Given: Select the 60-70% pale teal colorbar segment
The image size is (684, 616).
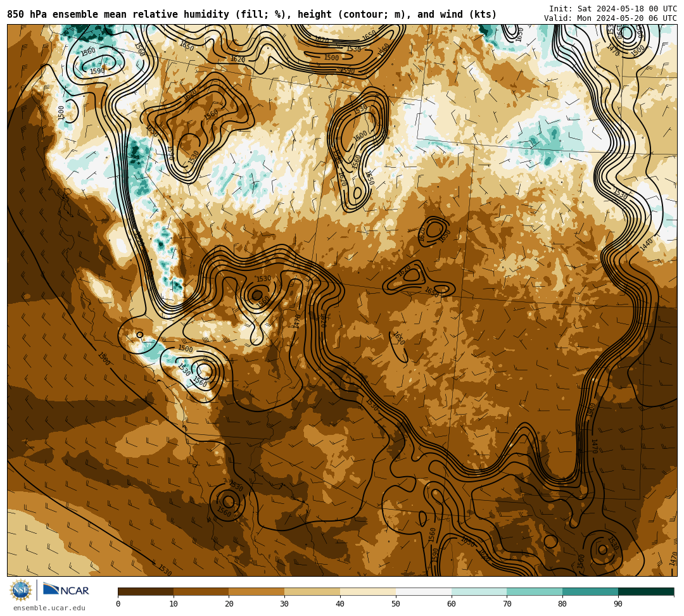Looking at the screenshot, I should (x=479, y=591).
